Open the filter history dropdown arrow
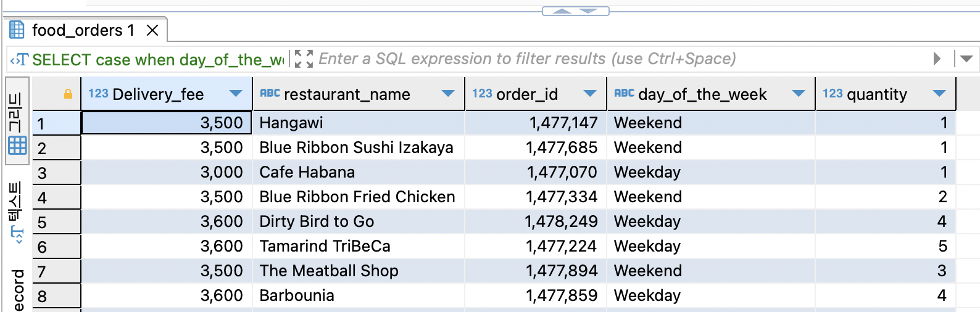The width and height of the screenshot is (980, 312). pos(966,59)
